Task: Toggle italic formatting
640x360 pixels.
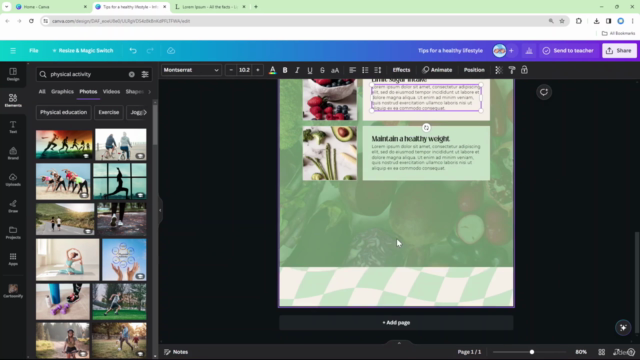Action: (x=297, y=70)
